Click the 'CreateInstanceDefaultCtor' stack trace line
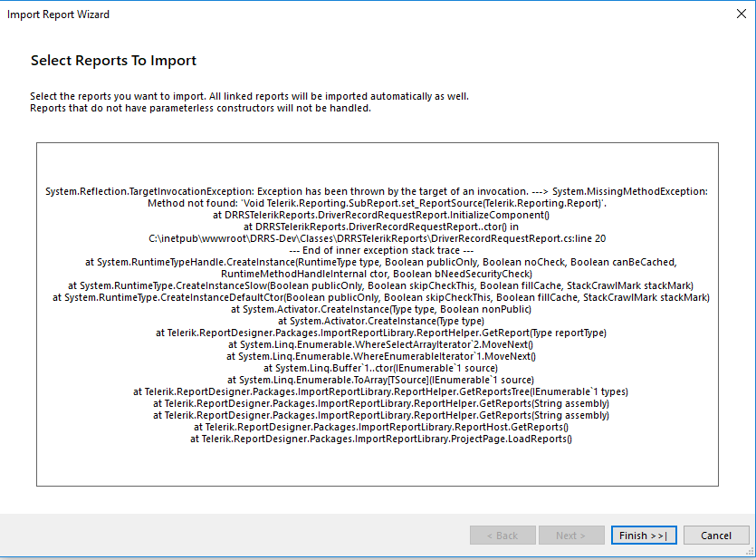Image resolution: width=756 pixels, height=560 pixels. (381, 297)
